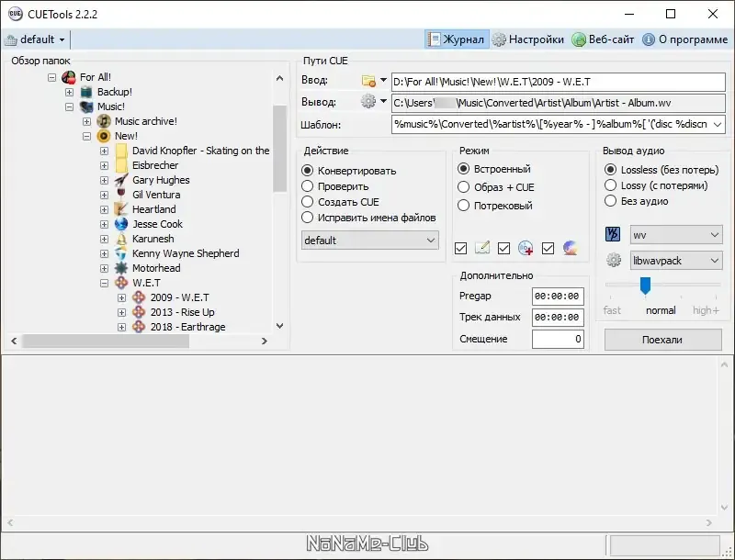Click the Kenny Wayne Shepherd folder icon
The image size is (735, 560).
pyautogui.click(x=121, y=253)
